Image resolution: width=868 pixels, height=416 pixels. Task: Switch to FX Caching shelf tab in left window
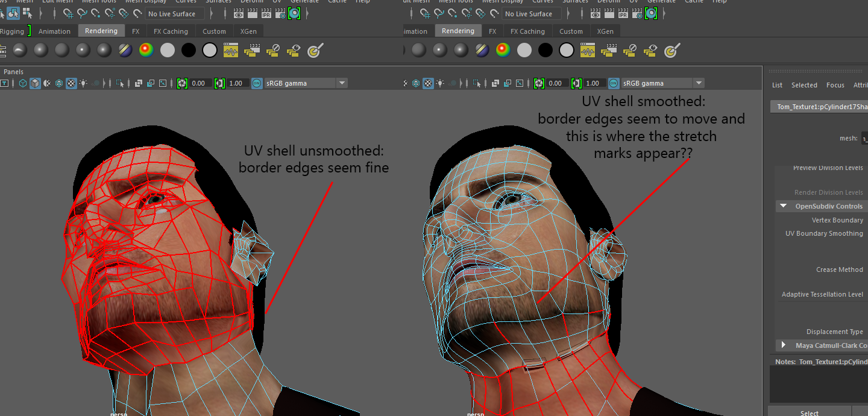(171, 31)
